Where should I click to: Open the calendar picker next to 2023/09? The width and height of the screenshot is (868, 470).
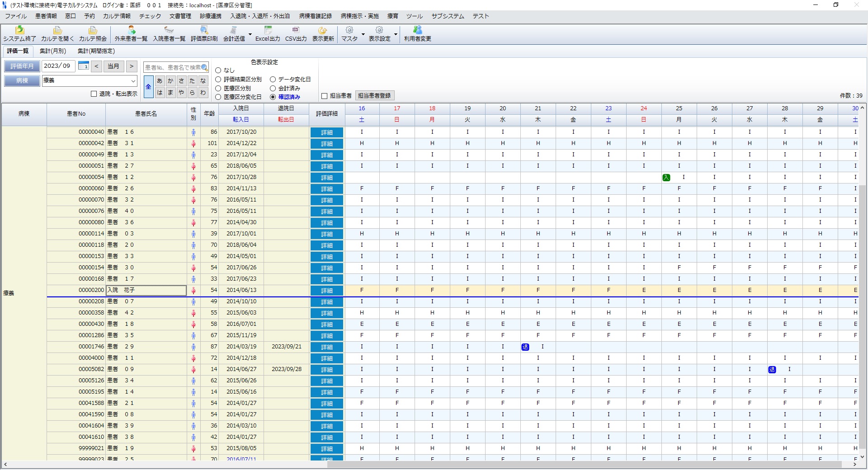click(83, 66)
